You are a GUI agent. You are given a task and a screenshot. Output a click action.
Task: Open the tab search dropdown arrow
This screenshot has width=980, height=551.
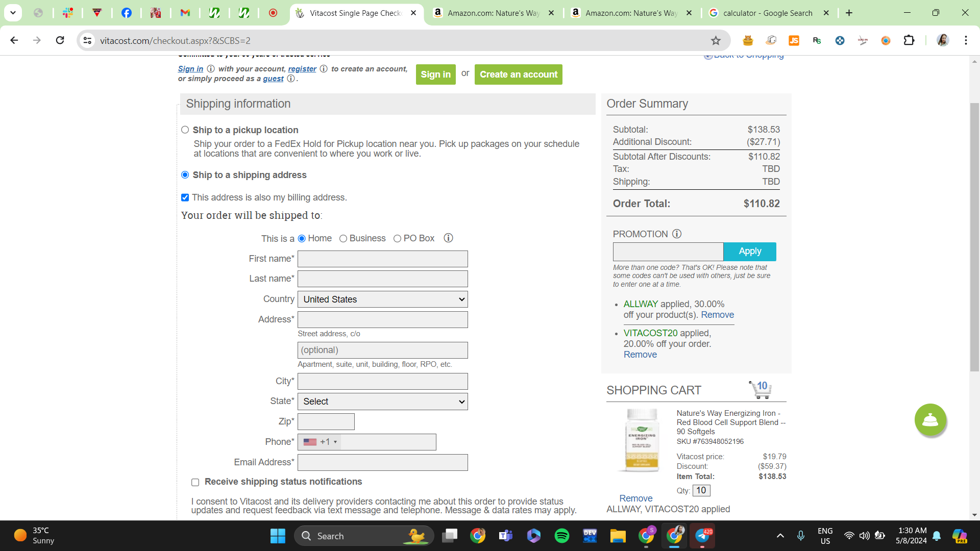tap(13, 13)
